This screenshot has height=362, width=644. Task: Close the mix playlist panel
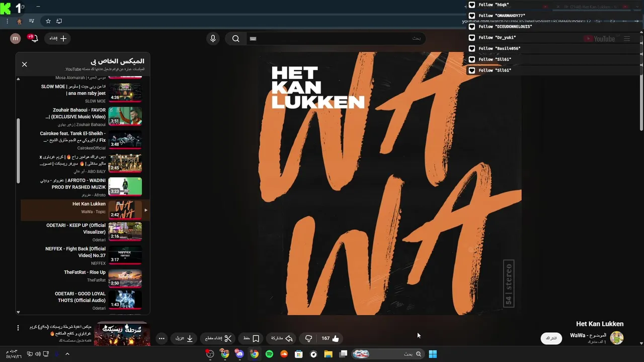click(x=24, y=64)
